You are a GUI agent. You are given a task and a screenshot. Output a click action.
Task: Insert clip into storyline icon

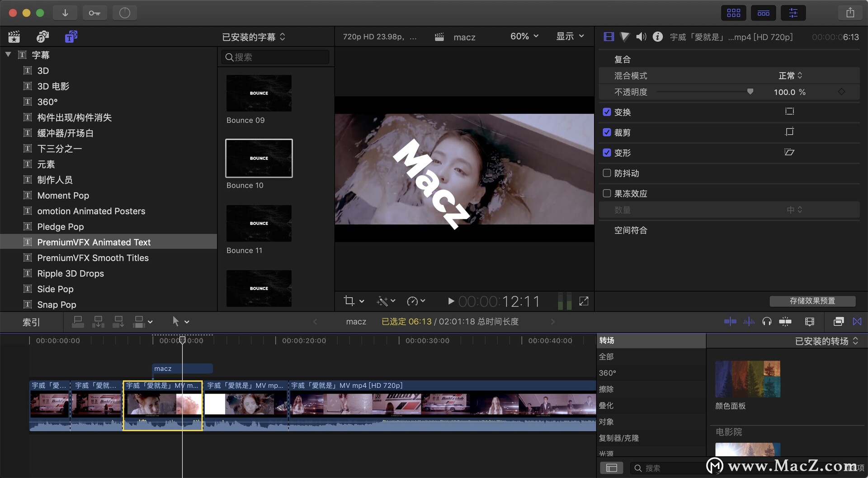[x=98, y=322]
